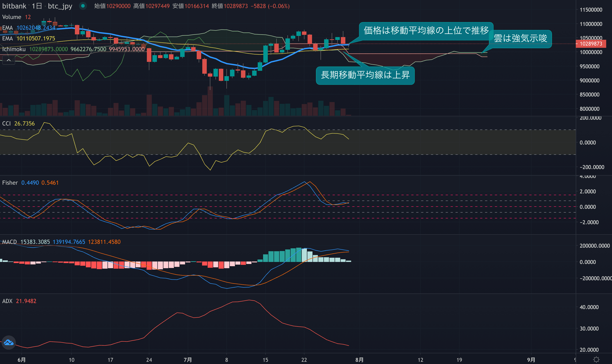Select the 雲は強気示唆 callout annotation
Image resolution: width=612 pixels, height=364 pixels.
tap(520, 38)
